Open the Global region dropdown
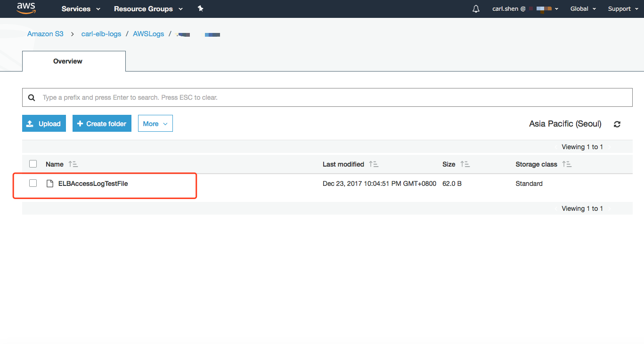Image resolution: width=644 pixels, height=344 pixels. [x=583, y=9]
